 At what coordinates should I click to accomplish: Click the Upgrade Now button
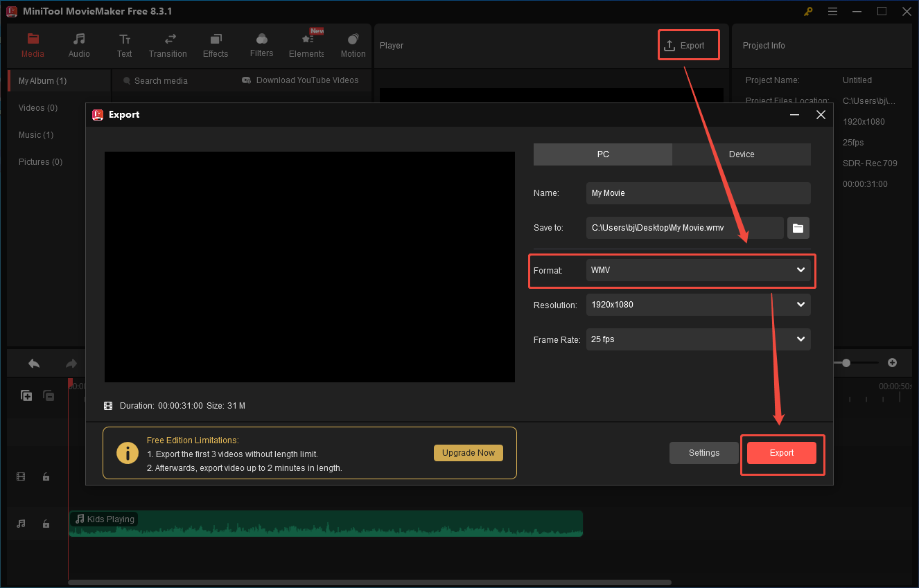[469, 452]
